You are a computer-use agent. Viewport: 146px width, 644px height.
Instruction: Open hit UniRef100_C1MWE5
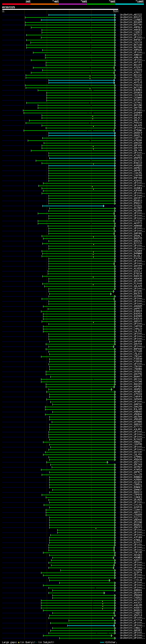click(x=131, y=20)
